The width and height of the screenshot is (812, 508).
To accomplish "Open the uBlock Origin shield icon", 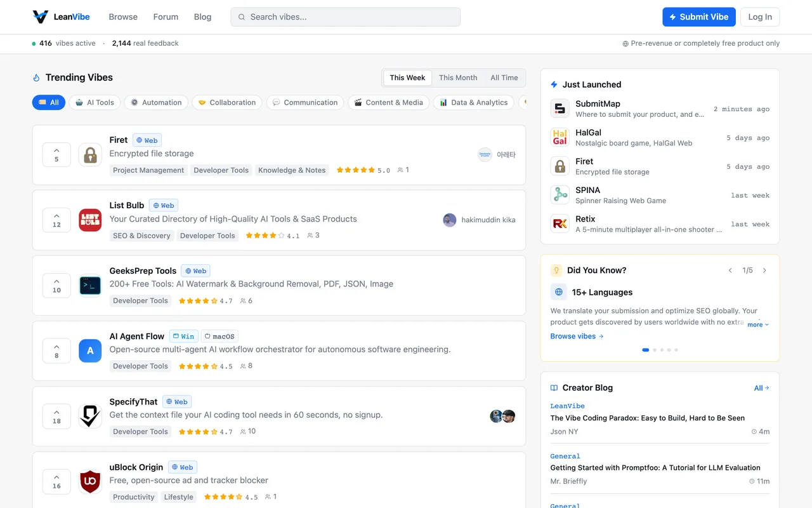I will [90, 482].
